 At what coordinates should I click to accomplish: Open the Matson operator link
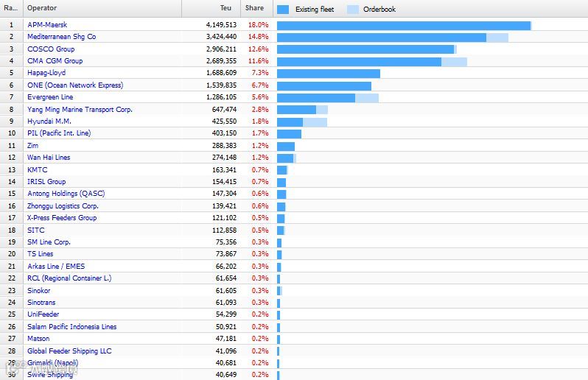click(x=38, y=339)
